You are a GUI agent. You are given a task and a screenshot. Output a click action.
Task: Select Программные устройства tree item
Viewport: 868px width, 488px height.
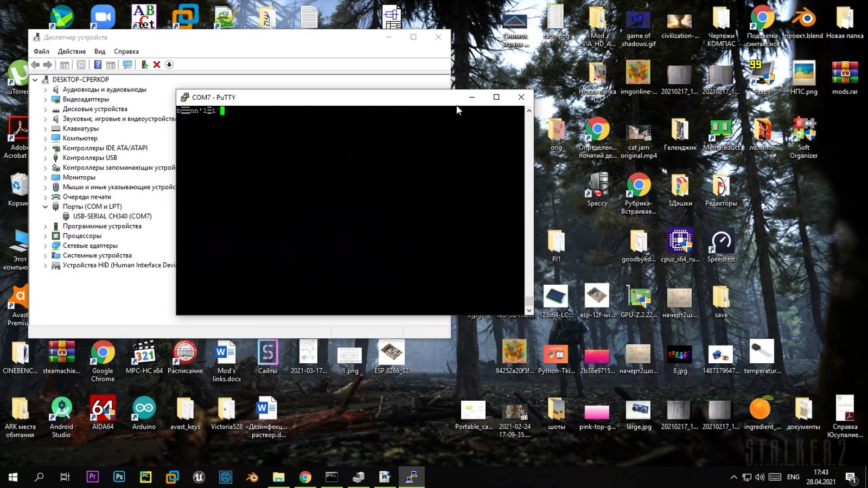click(102, 226)
